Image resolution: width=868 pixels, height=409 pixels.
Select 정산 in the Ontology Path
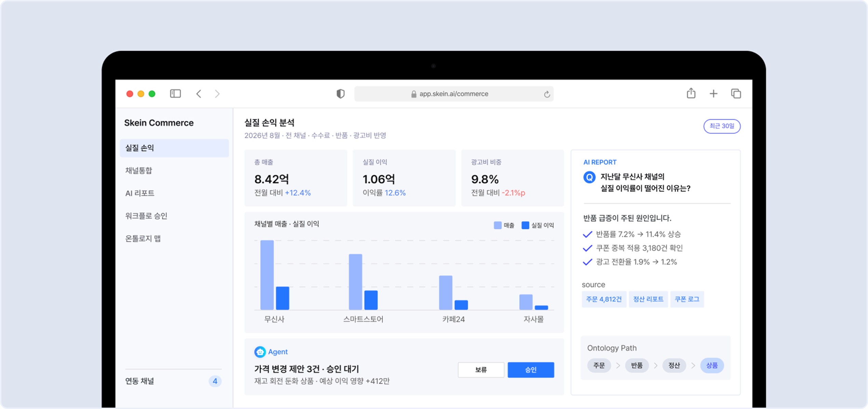(674, 365)
